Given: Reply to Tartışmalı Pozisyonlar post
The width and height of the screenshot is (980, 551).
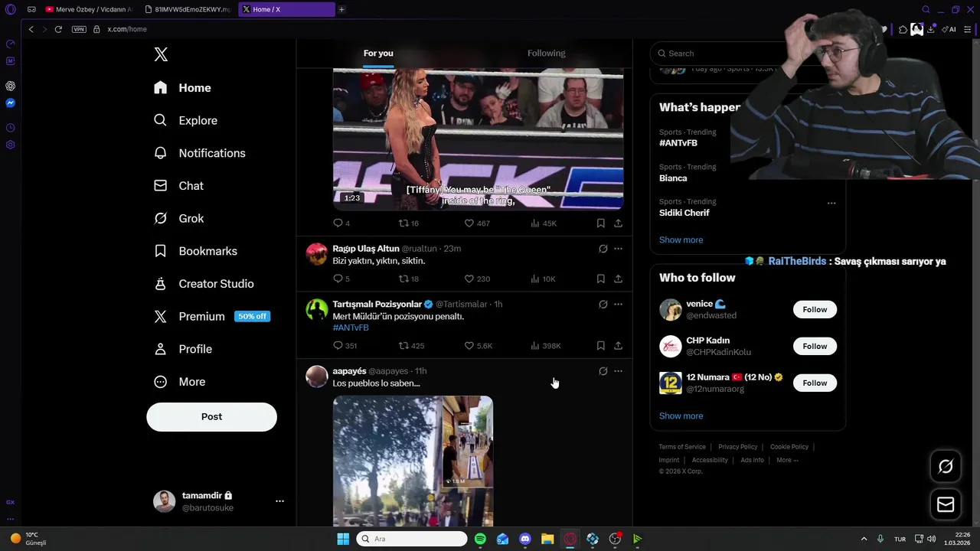Looking at the screenshot, I should [345, 346].
